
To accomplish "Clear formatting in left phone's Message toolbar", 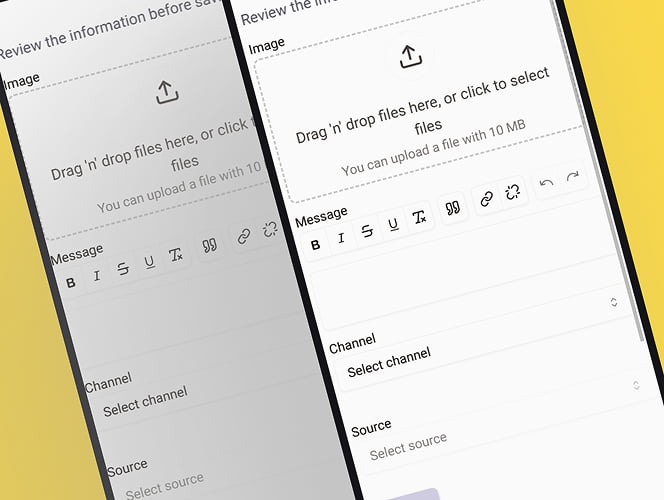I will [x=175, y=255].
